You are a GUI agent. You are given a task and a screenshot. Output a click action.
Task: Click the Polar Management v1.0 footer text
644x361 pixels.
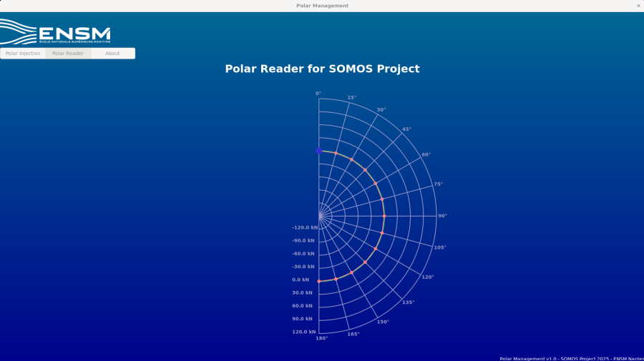pyautogui.click(x=571, y=358)
